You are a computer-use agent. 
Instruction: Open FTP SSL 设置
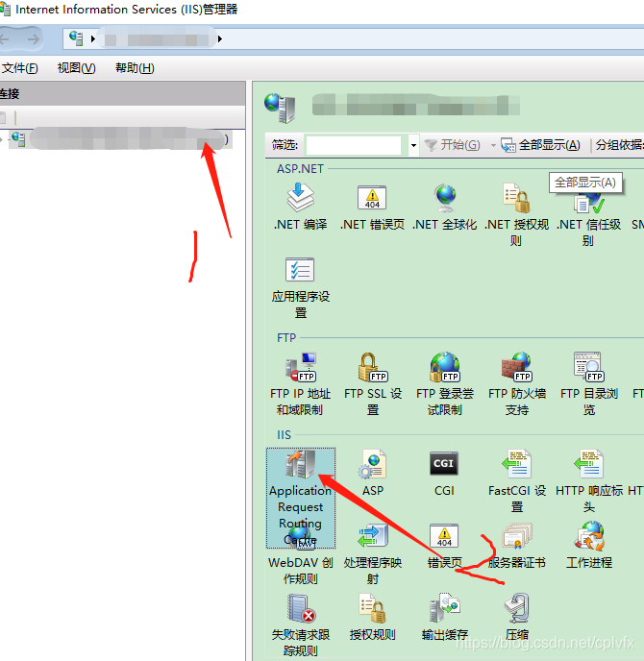372,384
